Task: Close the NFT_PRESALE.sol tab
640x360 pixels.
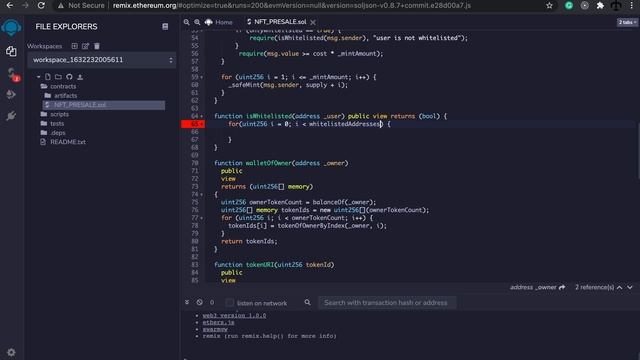Action: [313, 22]
